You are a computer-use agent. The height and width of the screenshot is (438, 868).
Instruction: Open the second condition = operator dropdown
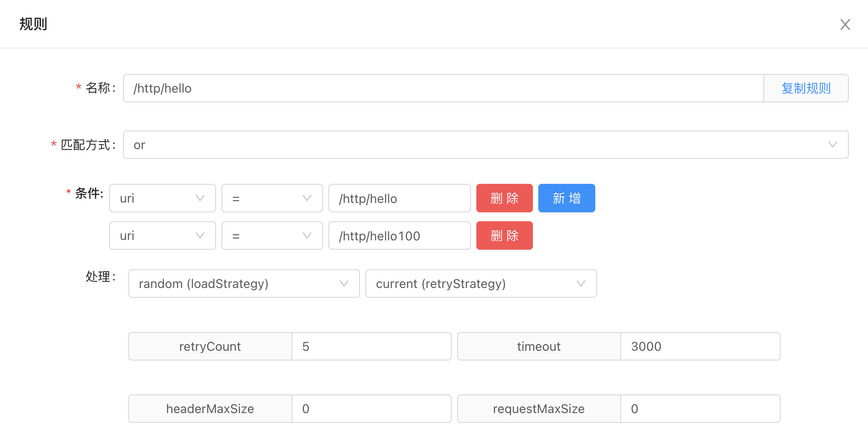(x=272, y=235)
